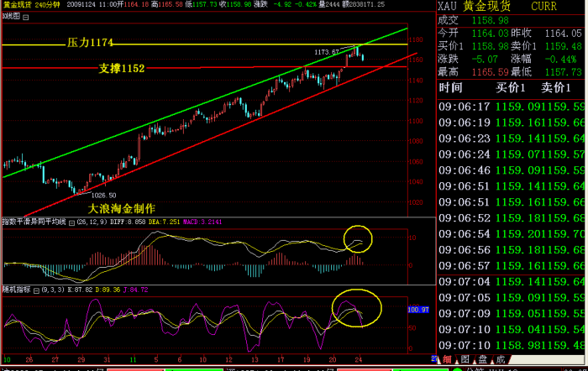
Task: Click the date 24 on time axis
Action: pyautogui.click(x=359, y=360)
